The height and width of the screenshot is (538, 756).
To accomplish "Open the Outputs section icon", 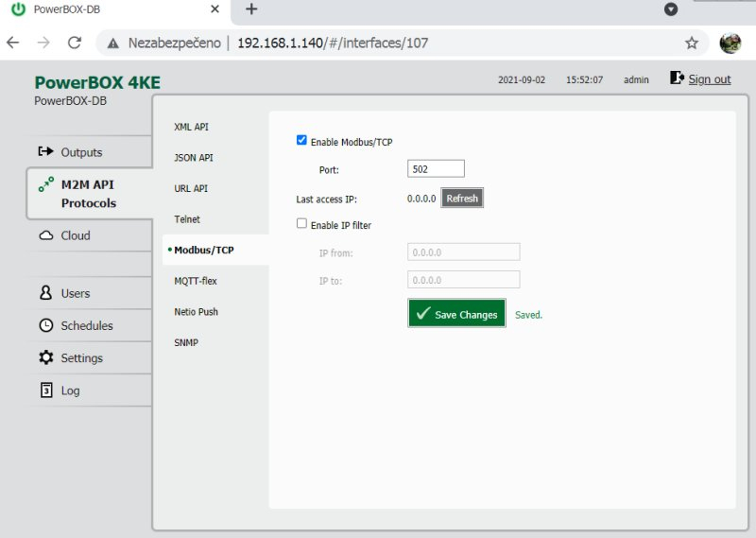I will tap(45, 151).
